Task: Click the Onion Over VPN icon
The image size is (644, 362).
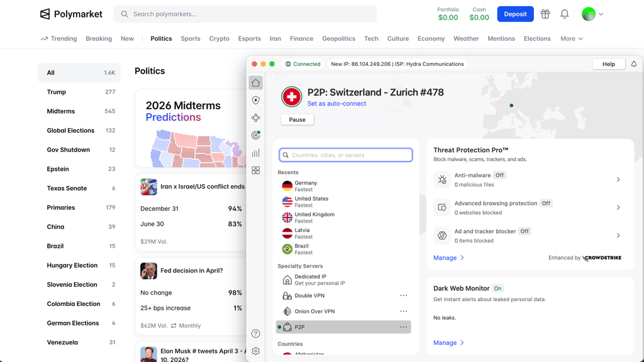Action: [287, 311]
